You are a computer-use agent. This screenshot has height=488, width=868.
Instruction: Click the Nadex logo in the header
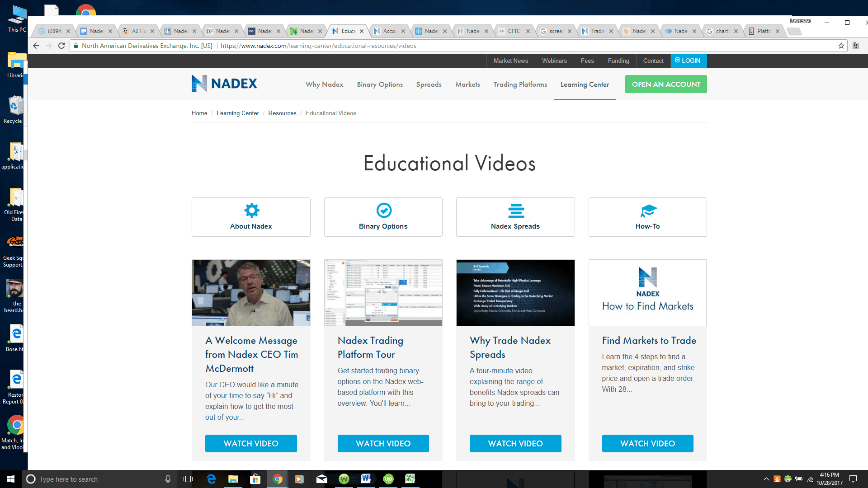[x=224, y=84]
